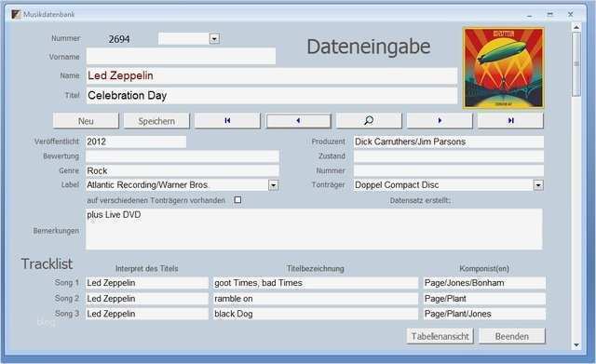Image resolution: width=596 pixels, height=364 pixels.
Task: Click Song 2 composer Page/Plant
Action: coord(484,299)
